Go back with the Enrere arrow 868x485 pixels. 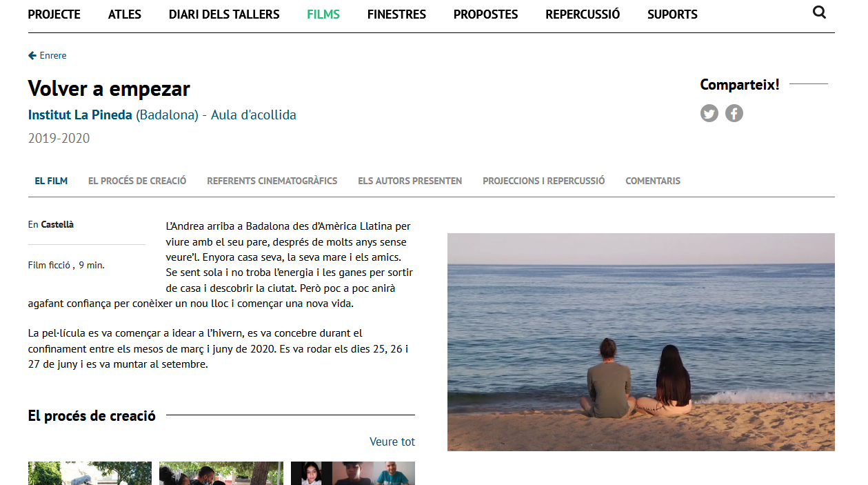(x=48, y=55)
